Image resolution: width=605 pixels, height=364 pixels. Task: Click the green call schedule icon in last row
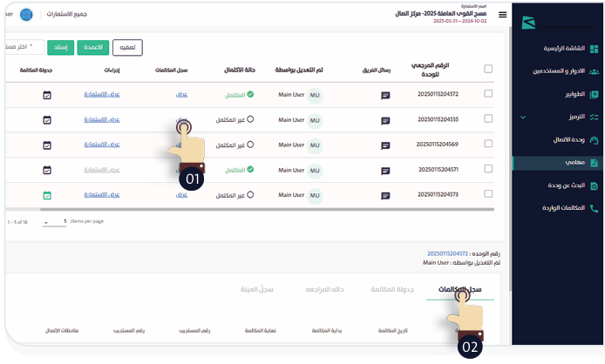(x=47, y=195)
